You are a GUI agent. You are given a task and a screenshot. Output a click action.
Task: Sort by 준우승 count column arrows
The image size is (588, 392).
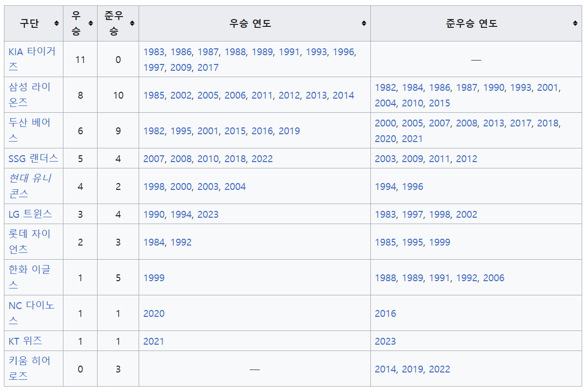[x=132, y=23]
